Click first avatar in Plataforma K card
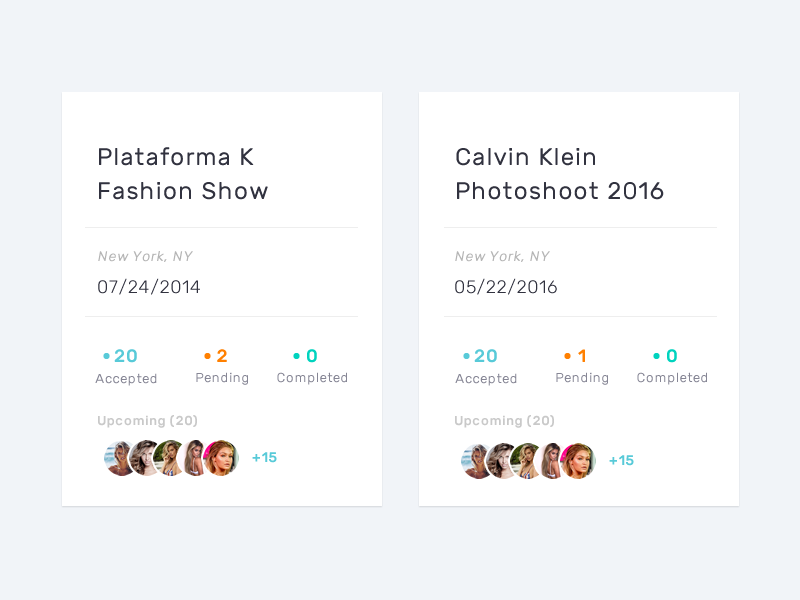 pyautogui.click(x=119, y=458)
